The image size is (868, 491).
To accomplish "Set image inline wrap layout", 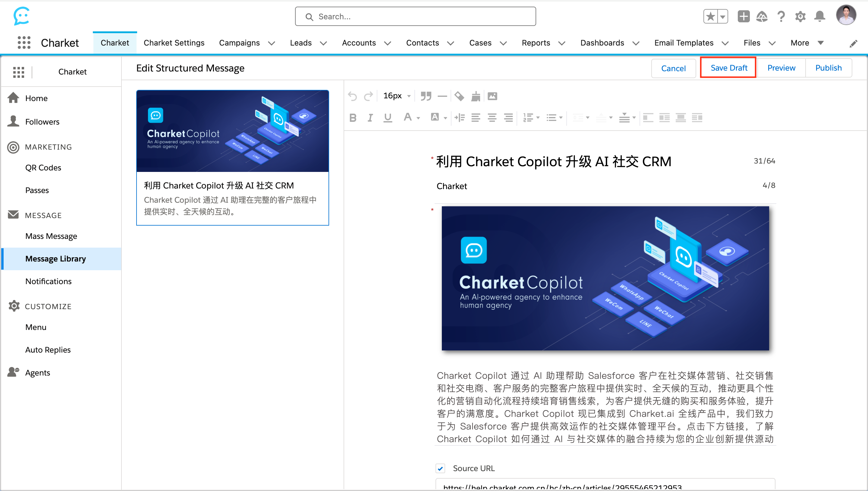I will 664,118.
